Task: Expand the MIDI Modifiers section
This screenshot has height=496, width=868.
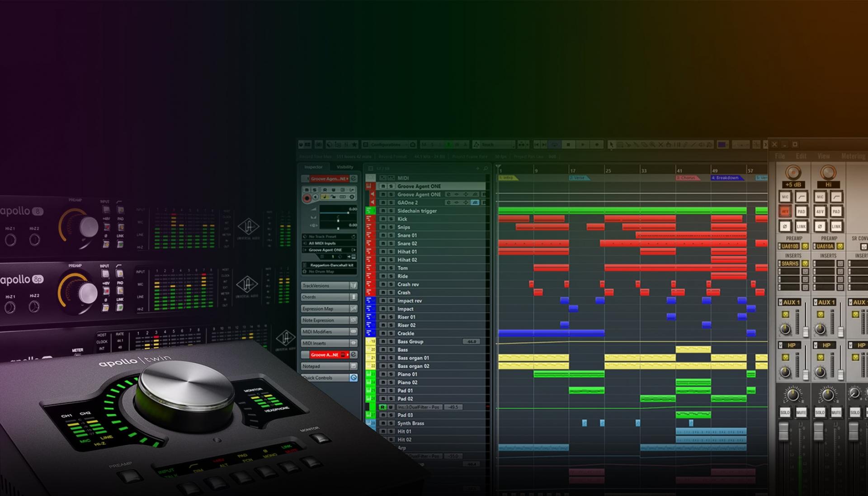Action: 329,332
